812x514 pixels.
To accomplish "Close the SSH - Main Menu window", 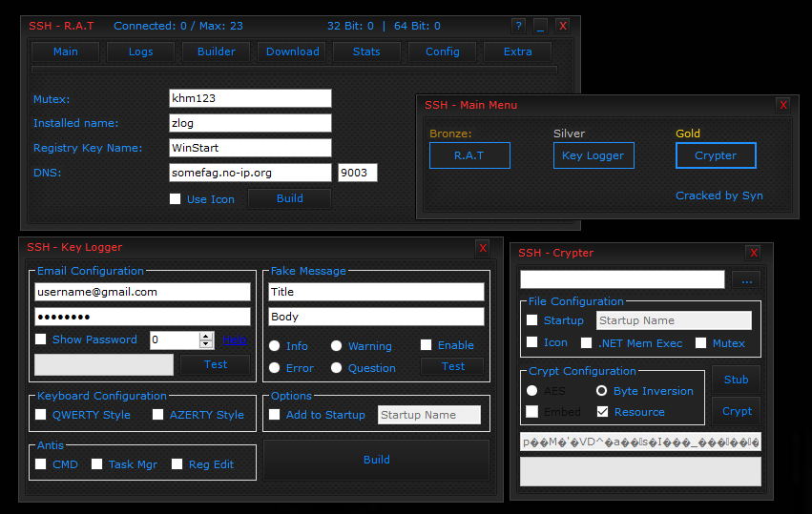I will (x=783, y=105).
